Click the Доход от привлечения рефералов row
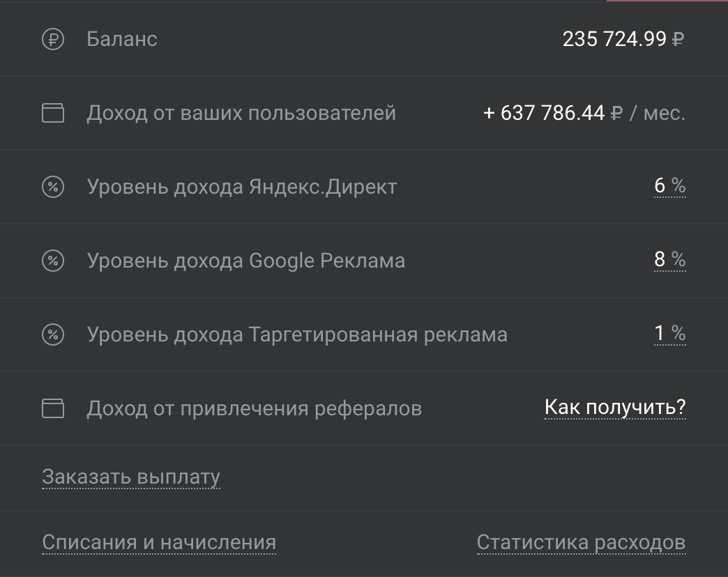Viewport: 728px width, 577px height. click(254, 408)
